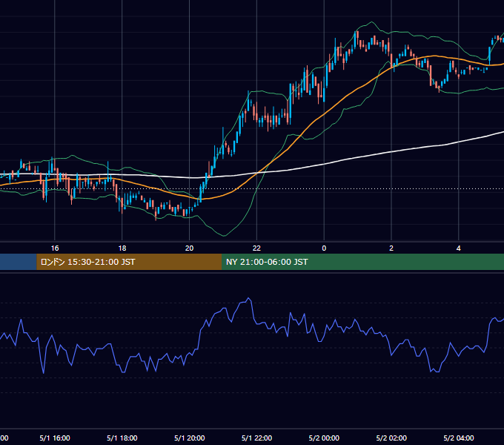504x445 pixels.
Task: Click the 16 hour axis label
Action: click(x=55, y=248)
